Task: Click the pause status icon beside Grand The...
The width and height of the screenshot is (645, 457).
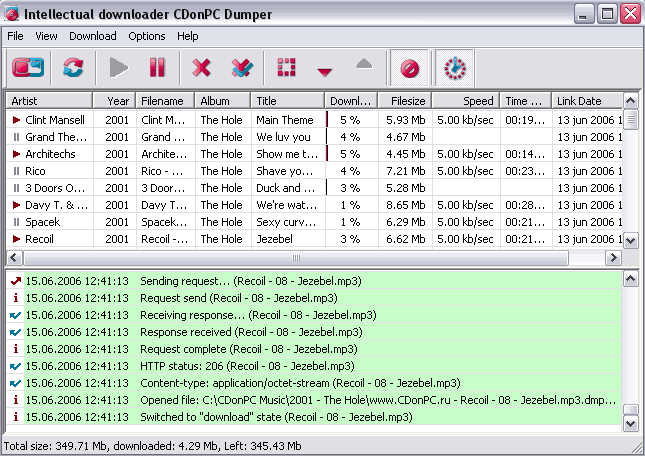Action: [x=16, y=137]
